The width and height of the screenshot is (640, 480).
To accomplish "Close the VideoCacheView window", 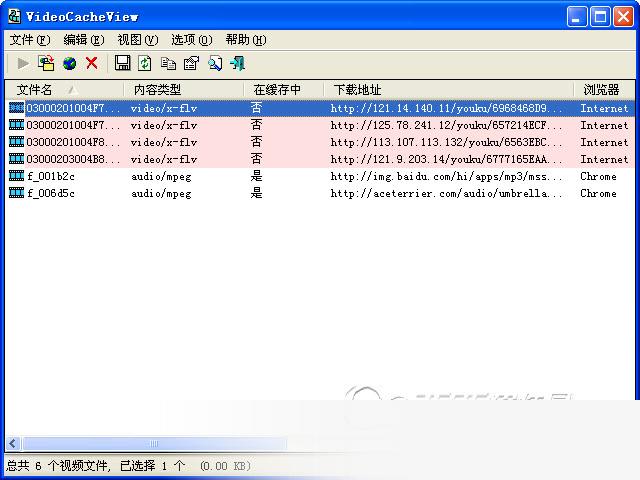I will pos(623,17).
